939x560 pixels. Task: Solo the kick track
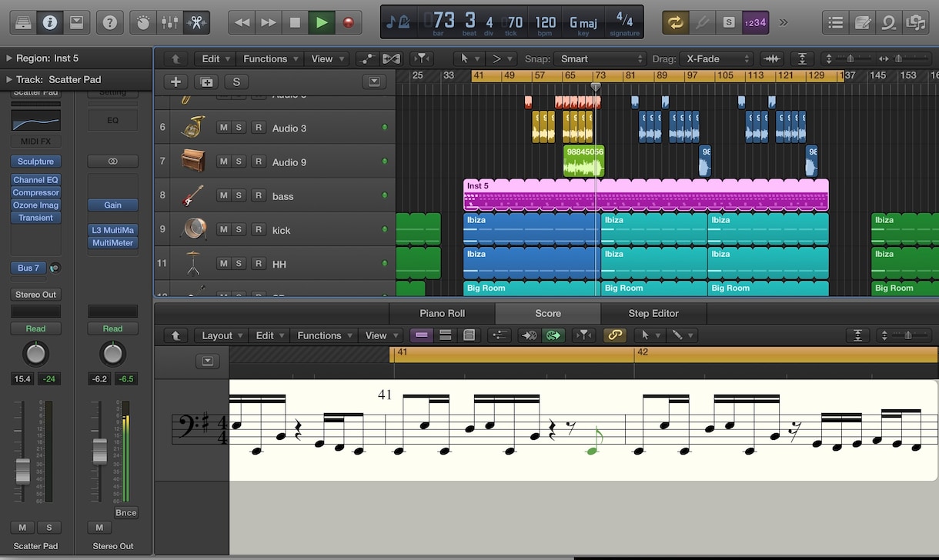tap(239, 229)
